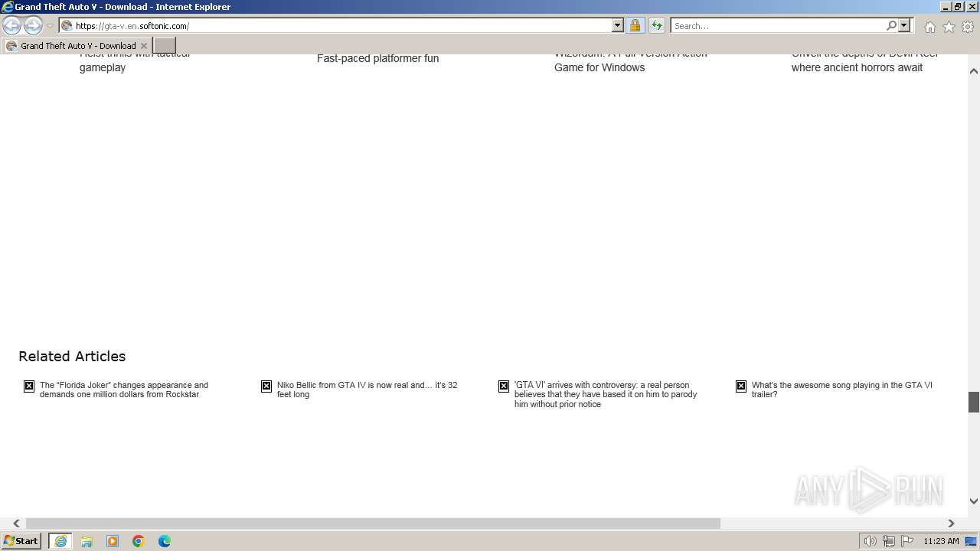Click the 11:23 AM system clock
Viewport: 980px width, 551px height.
coord(941,541)
